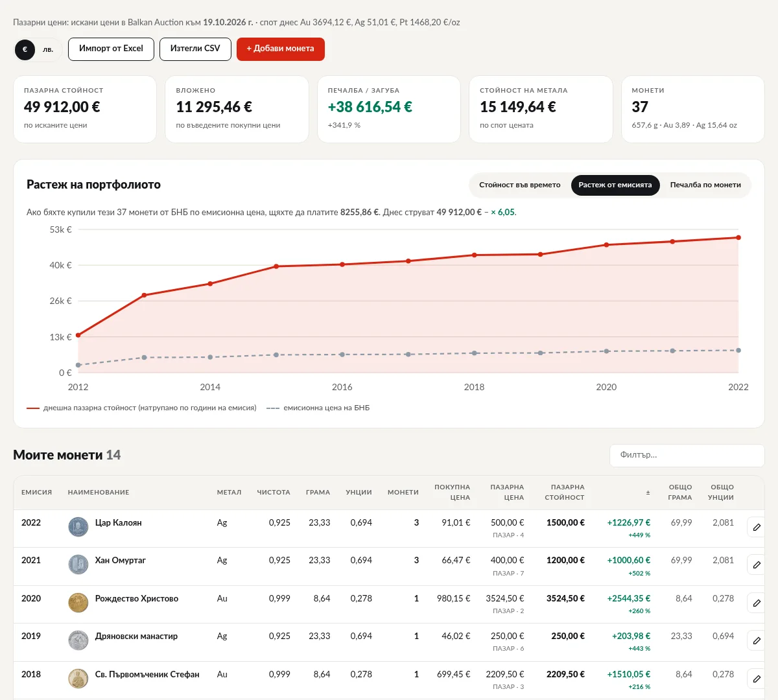778x700 pixels.
Task: Sort by ПАЗАРНА ЦЕНА column header
Action: [507, 493]
